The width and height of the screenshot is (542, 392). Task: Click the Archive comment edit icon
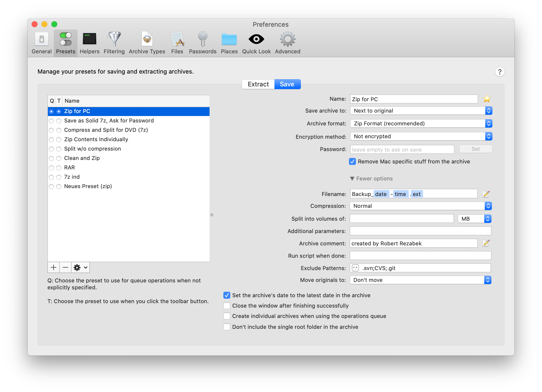pos(486,242)
